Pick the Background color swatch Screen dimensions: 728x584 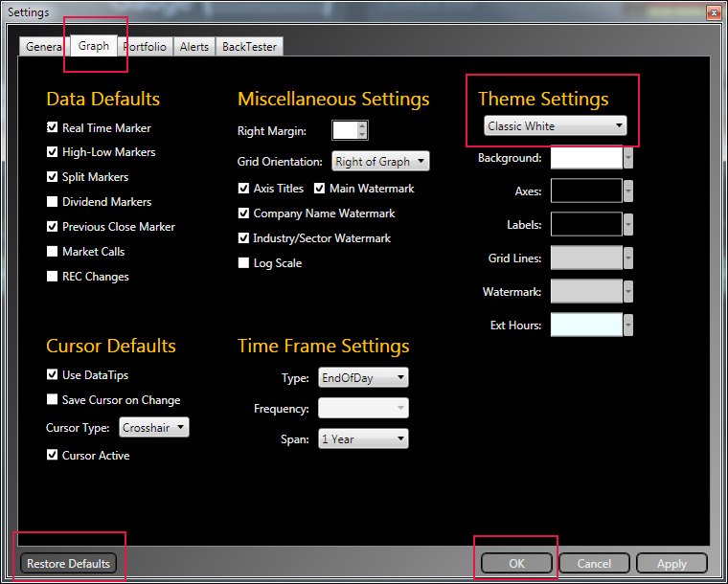(x=586, y=158)
